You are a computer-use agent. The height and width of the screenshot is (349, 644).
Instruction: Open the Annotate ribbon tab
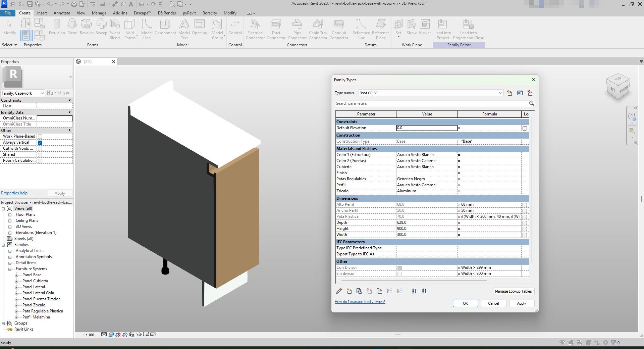[62, 13]
